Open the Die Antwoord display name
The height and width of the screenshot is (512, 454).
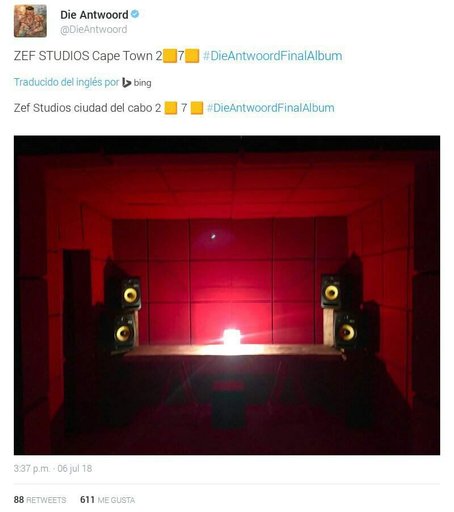tap(94, 15)
